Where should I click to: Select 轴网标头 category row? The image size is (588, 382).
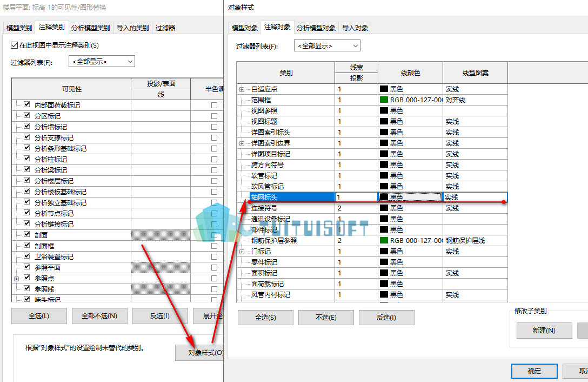pyautogui.click(x=292, y=197)
